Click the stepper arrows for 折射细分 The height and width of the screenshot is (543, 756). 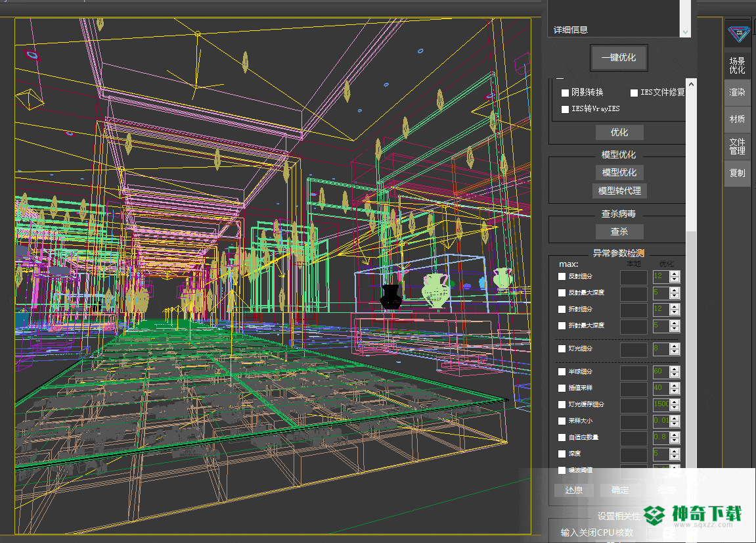675,310
